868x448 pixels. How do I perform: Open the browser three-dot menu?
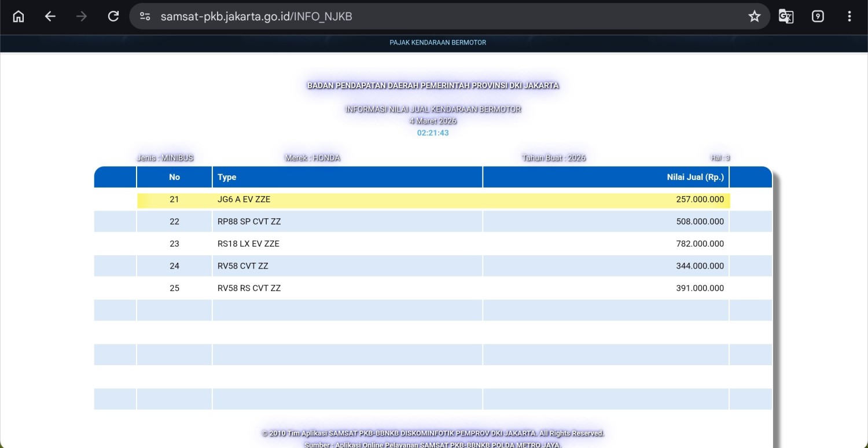[849, 16]
